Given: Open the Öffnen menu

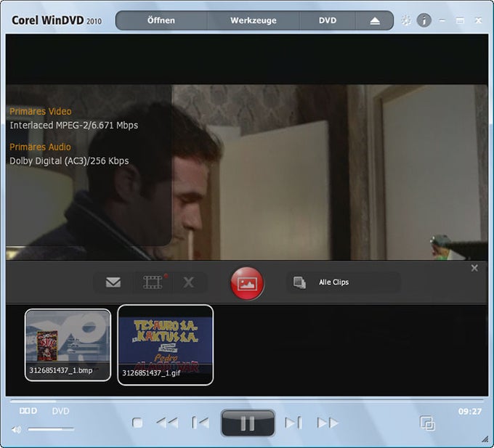Looking at the screenshot, I should click(161, 20).
